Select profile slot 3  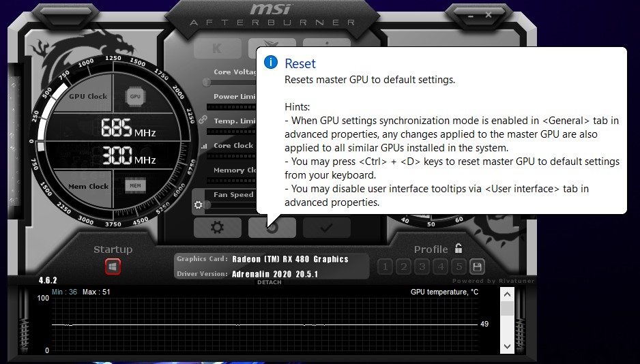pos(422,267)
